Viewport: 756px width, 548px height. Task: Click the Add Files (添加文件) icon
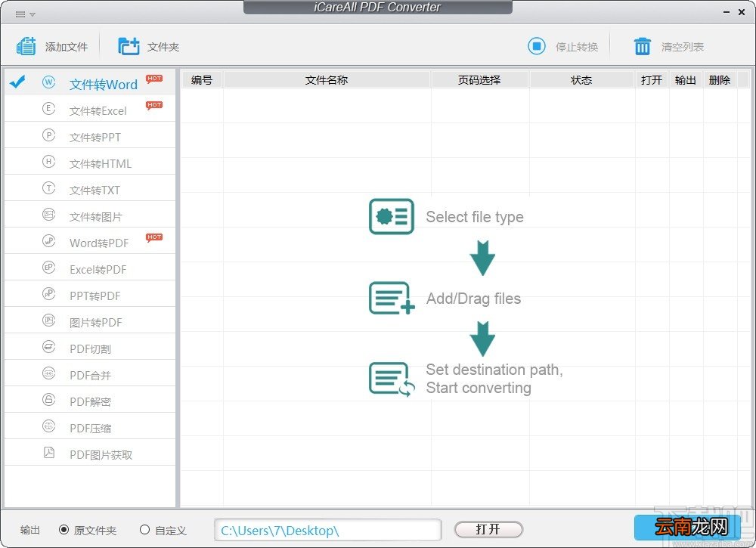[x=26, y=46]
